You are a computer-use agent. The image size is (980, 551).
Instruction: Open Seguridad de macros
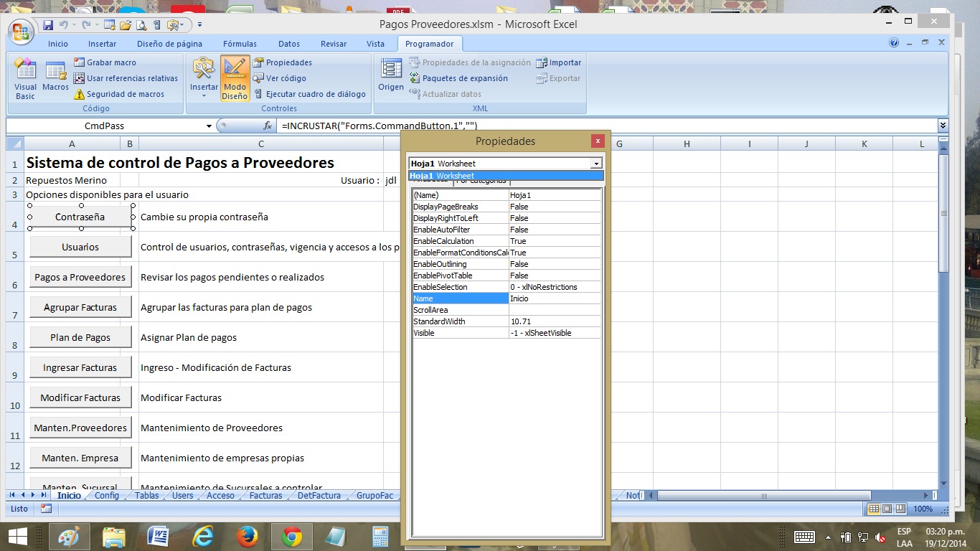pos(119,94)
